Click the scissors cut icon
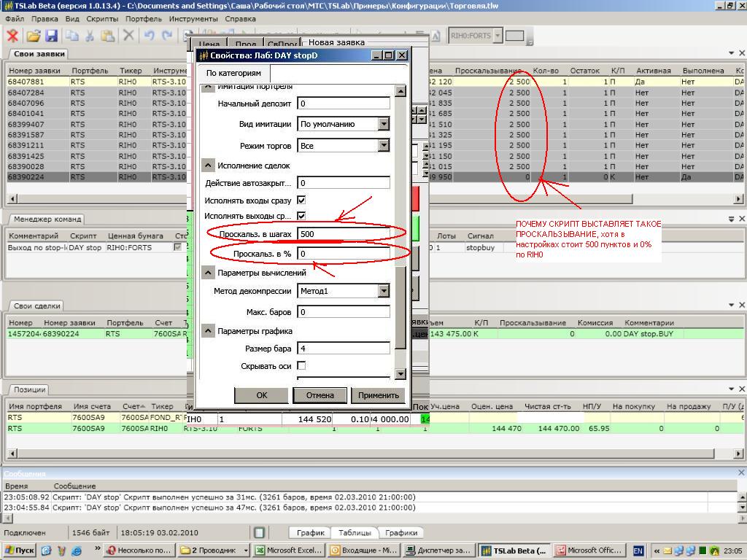The width and height of the screenshot is (747, 560). (x=90, y=35)
